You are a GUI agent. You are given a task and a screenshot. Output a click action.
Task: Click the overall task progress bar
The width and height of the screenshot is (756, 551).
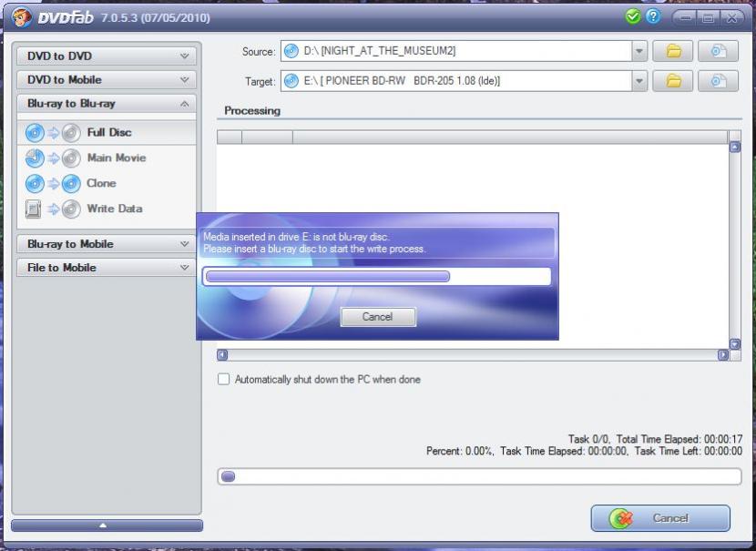pos(479,476)
